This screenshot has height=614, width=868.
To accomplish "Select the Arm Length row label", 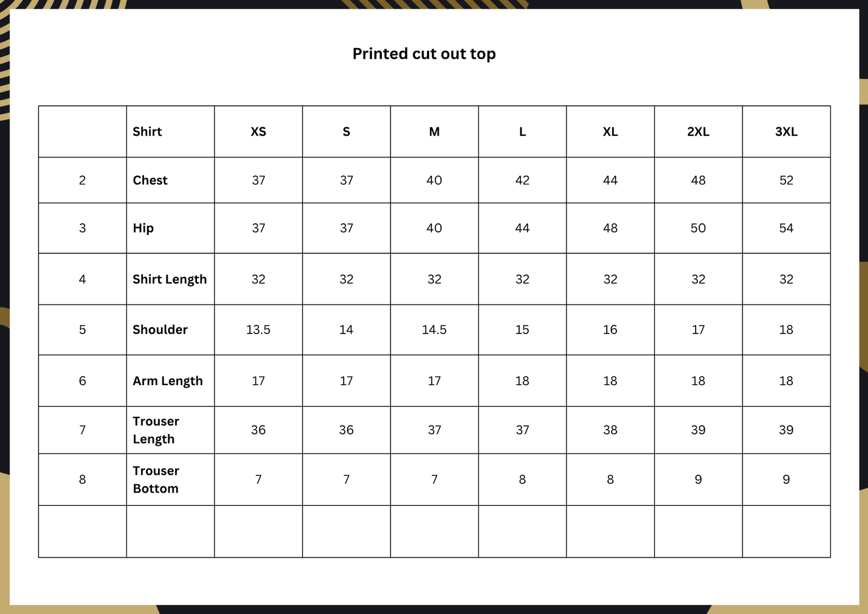I will click(x=168, y=381).
